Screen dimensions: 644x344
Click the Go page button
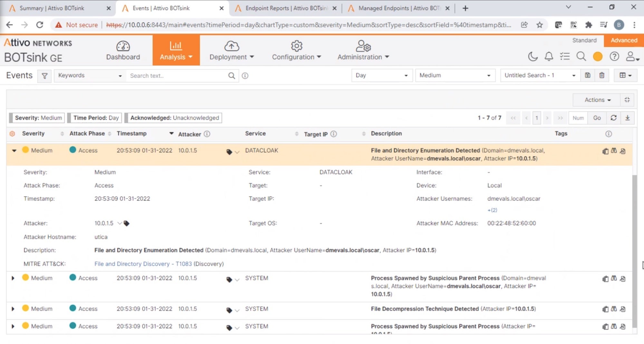597,118
